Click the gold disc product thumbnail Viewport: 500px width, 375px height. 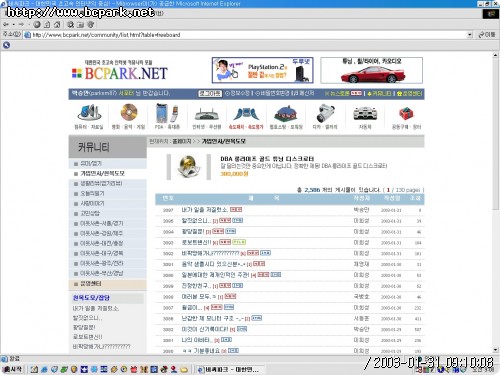coord(189,166)
